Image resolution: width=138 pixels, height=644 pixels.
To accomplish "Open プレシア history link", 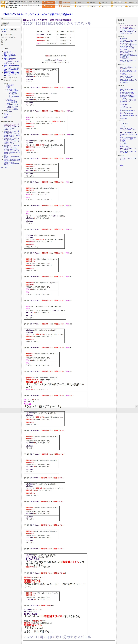I will pyautogui.click(x=123, y=109).
